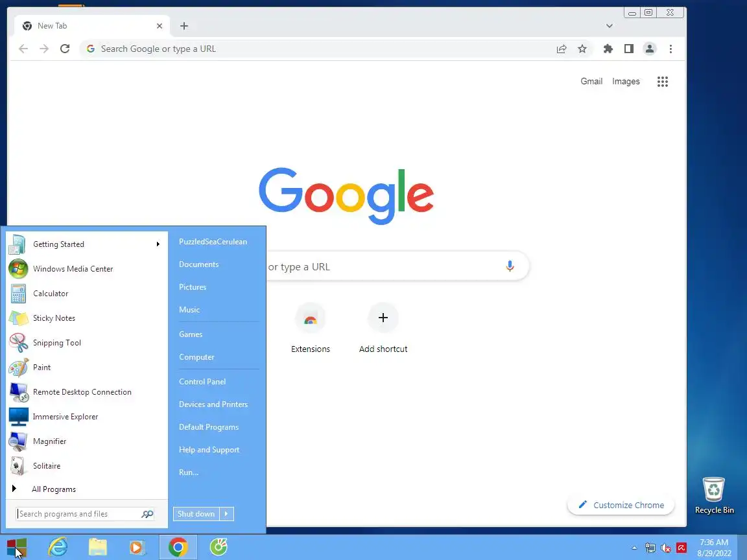This screenshot has width=747, height=560.
Task: Toggle the Chrome side panel
Action: [x=629, y=49]
